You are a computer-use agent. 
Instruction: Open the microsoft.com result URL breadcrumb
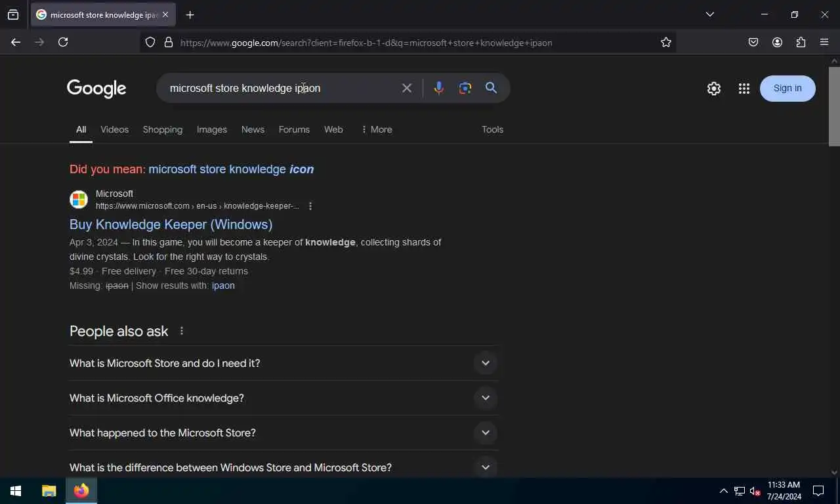(197, 206)
